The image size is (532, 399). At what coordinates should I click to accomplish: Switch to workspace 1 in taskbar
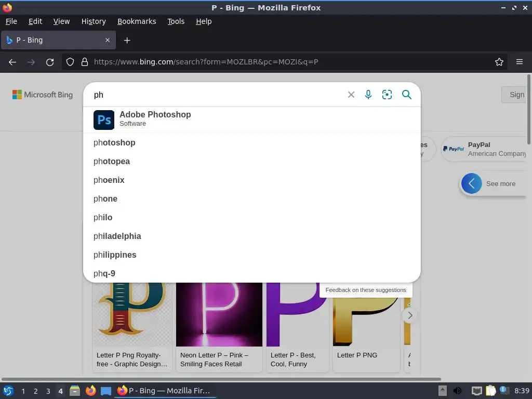pyautogui.click(x=23, y=391)
